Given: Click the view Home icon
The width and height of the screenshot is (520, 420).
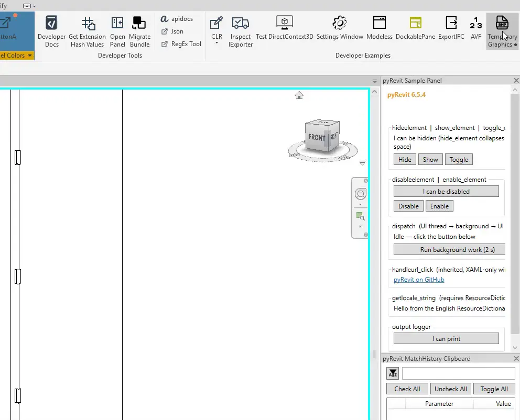Looking at the screenshot, I should pos(299,95).
